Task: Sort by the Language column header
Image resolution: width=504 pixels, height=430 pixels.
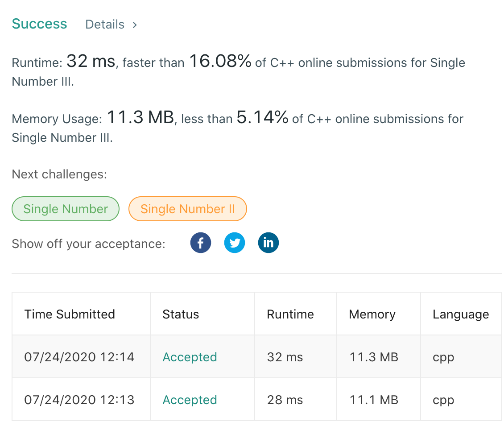Action: coord(461,314)
